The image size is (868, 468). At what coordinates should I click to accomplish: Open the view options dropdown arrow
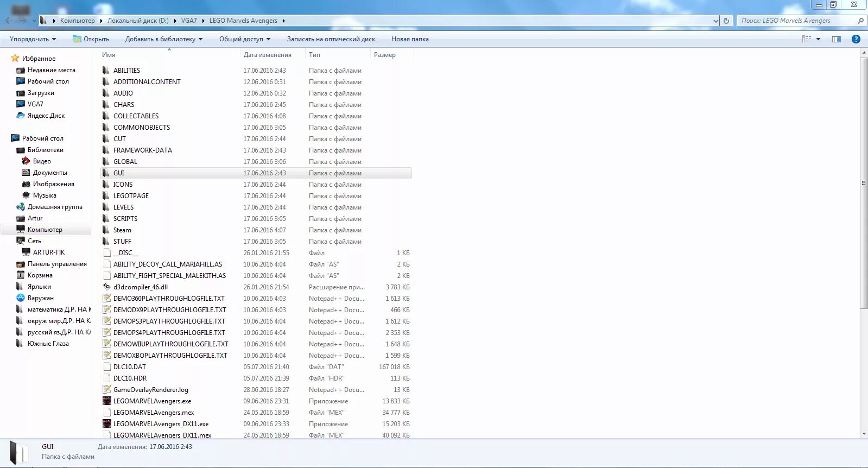[x=818, y=39]
